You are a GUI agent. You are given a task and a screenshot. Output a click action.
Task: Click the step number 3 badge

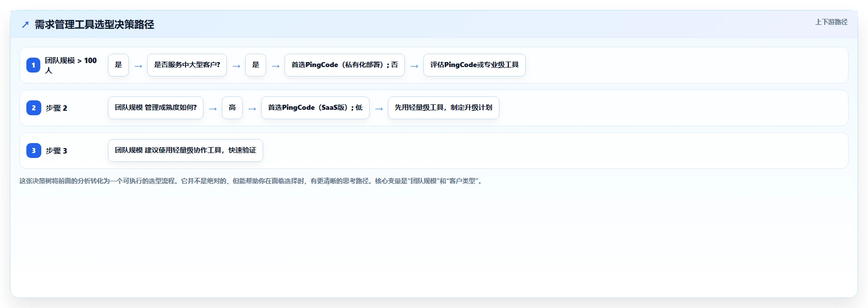[x=33, y=151]
